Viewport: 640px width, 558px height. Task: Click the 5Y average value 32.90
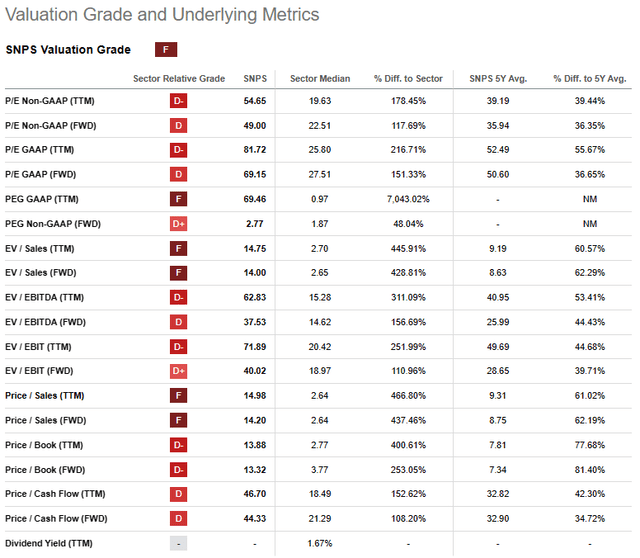498,518
